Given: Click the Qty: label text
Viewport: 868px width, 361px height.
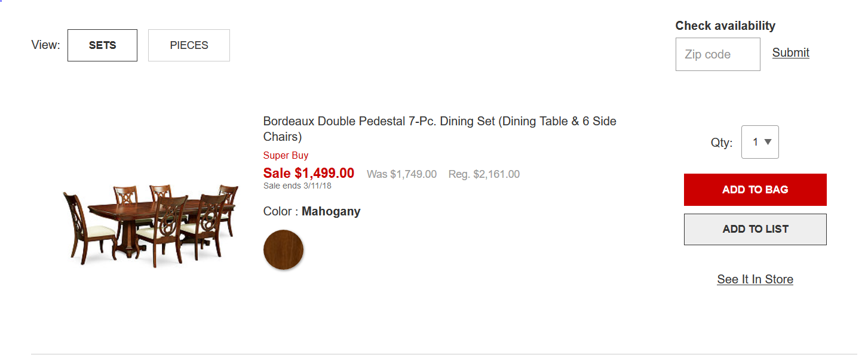Looking at the screenshot, I should coord(722,143).
